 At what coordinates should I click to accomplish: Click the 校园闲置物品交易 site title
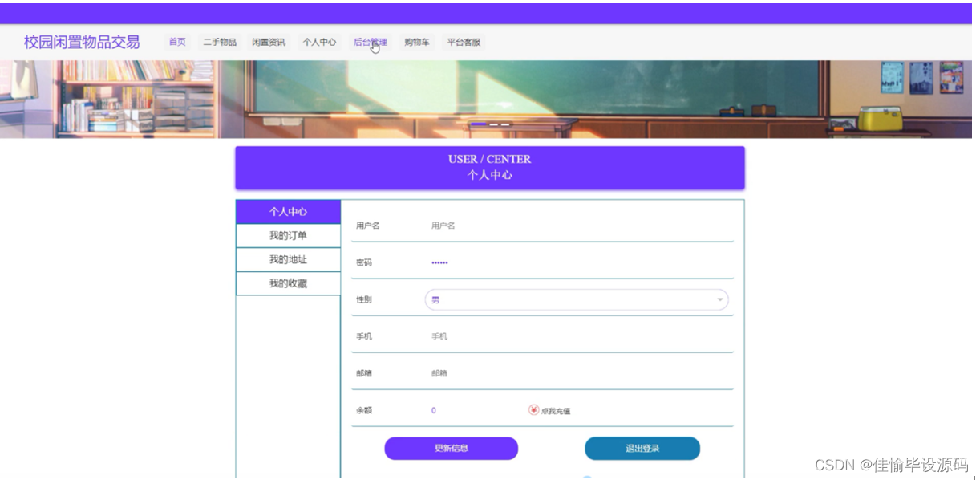coord(82,42)
